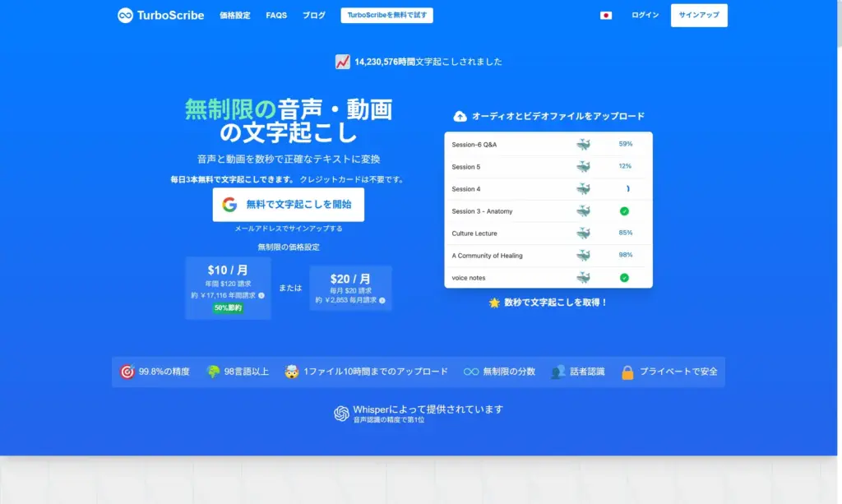842x504 pixels.
Task: Click the mind-blown emoji for 10時間 upload
Action: coord(292,372)
